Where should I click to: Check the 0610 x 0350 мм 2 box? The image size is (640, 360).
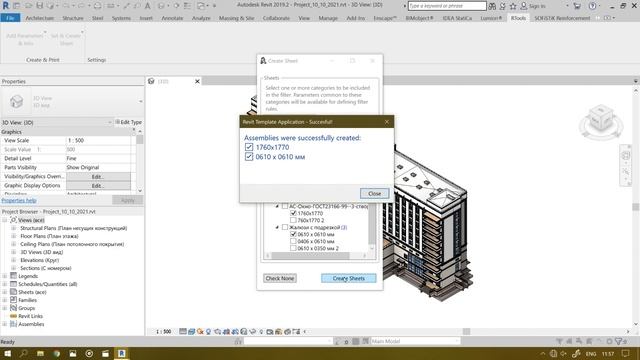click(x=293, y=248)
